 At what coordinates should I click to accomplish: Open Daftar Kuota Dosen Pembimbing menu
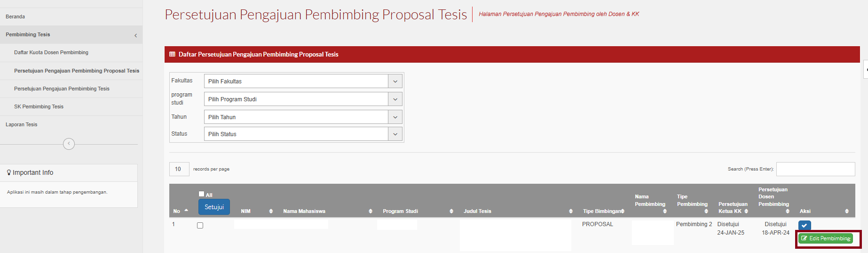pyautogui.click(x=51, y=52)
